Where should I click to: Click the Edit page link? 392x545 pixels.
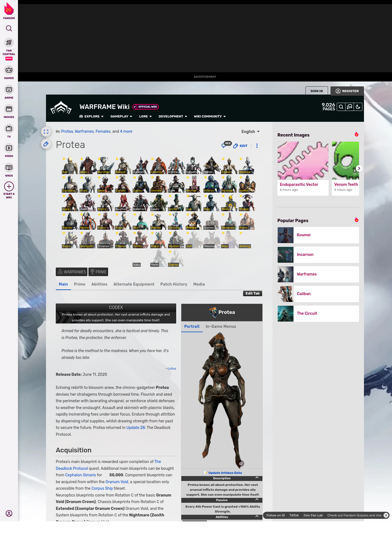click(x=240, y=146)
